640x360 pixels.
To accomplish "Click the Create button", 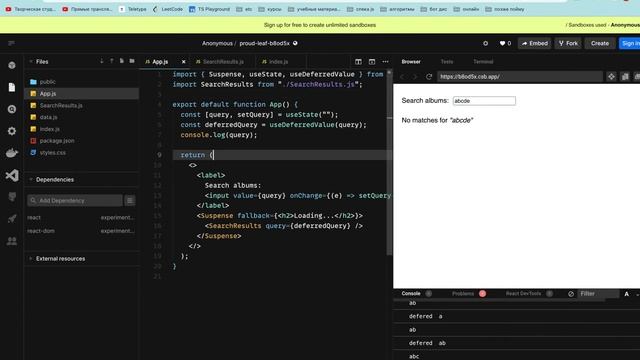I will click(x=600, y=43).
